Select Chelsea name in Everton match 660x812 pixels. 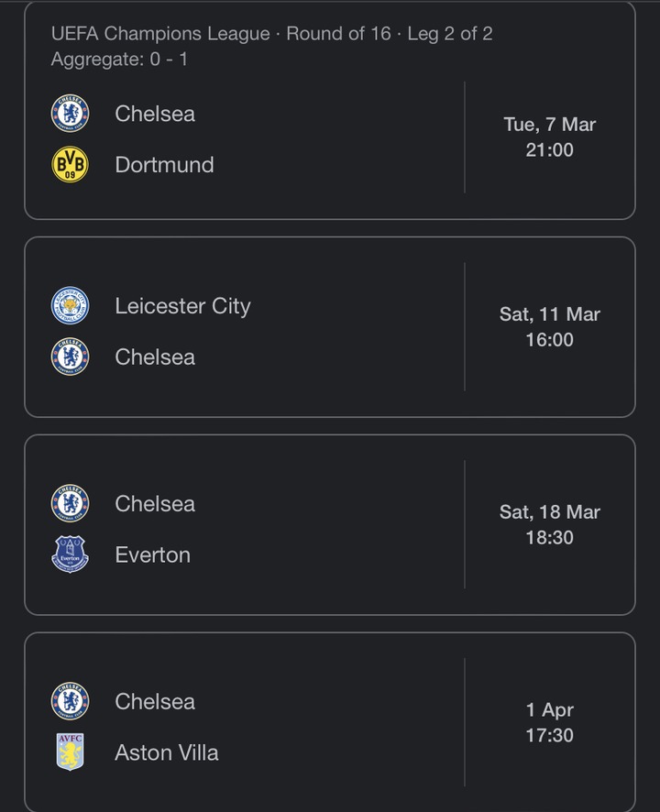(x=155, y=504)
